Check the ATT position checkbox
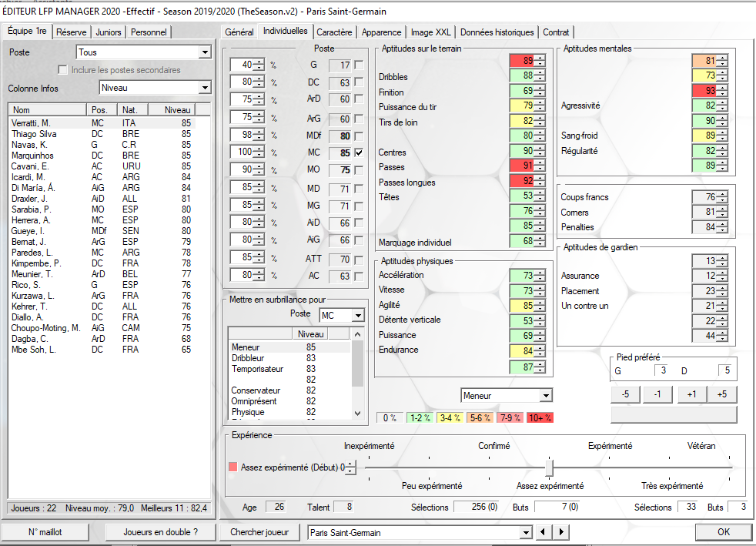 359,260
